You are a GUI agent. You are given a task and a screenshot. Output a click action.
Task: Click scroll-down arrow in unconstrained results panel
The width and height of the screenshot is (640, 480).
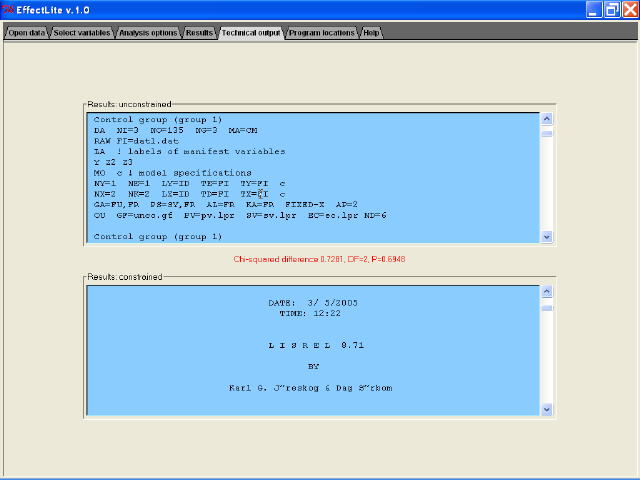click(x=546, y=237)
